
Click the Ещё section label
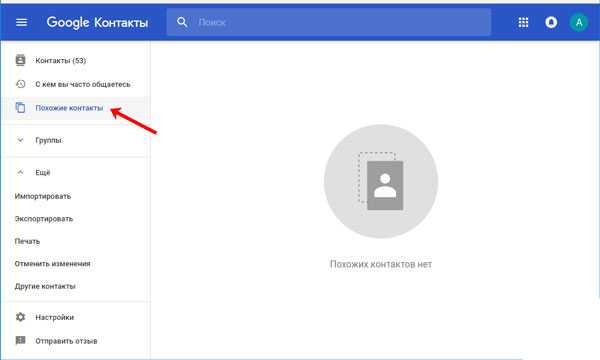click(x=42, y=173)
